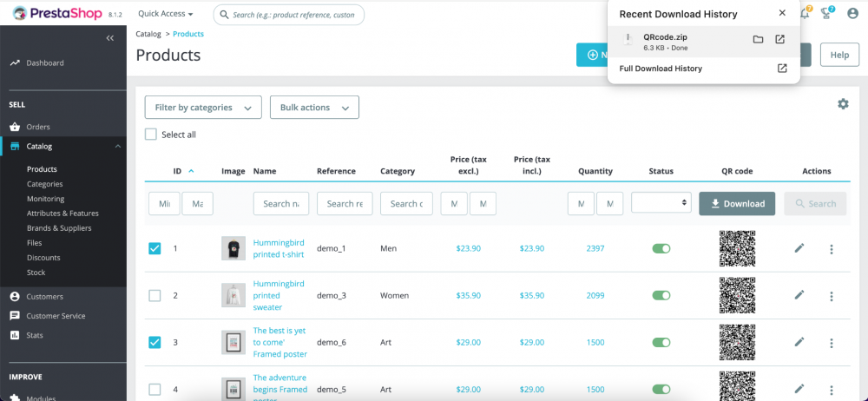Click the minimum ID filter field

[164, 204]
